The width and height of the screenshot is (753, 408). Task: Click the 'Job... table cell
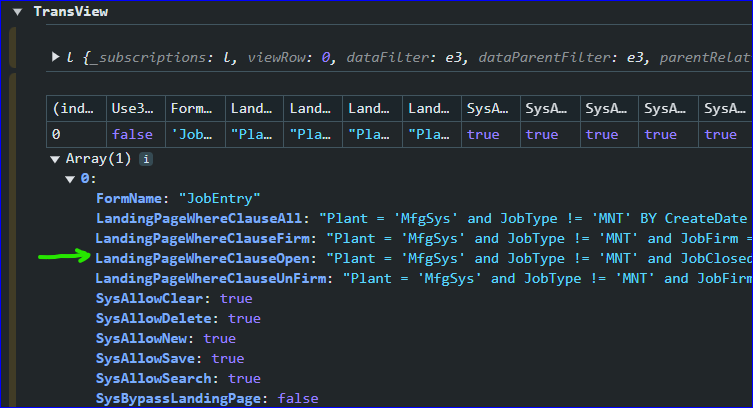click(195, 134)
